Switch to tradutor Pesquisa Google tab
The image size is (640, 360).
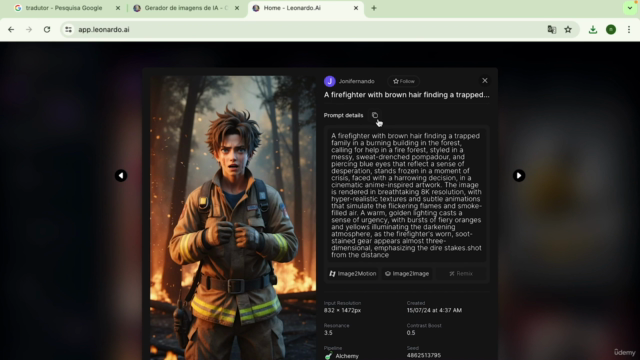[x=63, y=8]
